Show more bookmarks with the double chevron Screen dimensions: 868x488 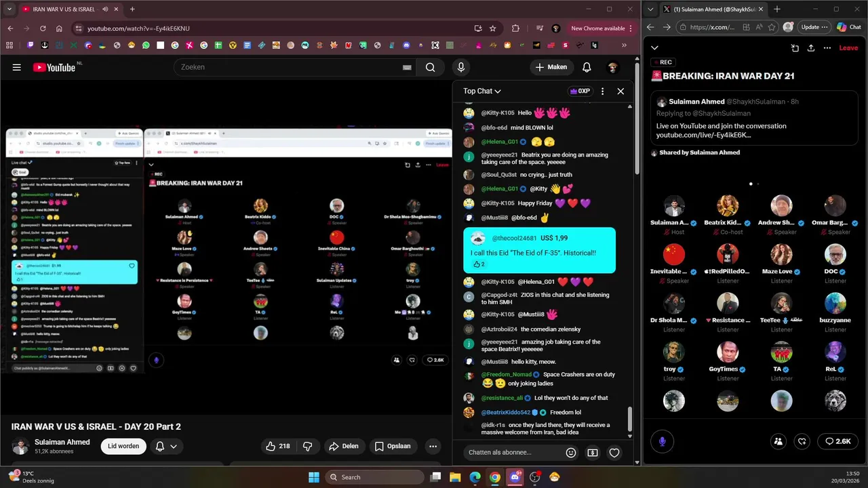(x=624, y=45)
